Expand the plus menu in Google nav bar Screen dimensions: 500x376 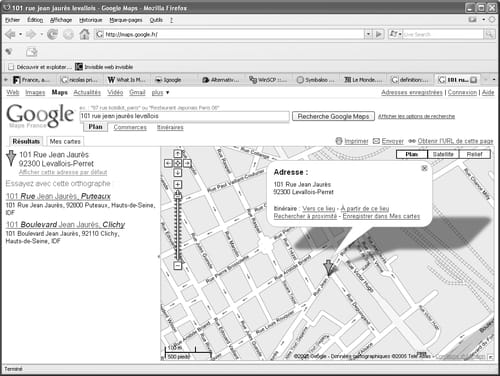(x=160, y=92)
